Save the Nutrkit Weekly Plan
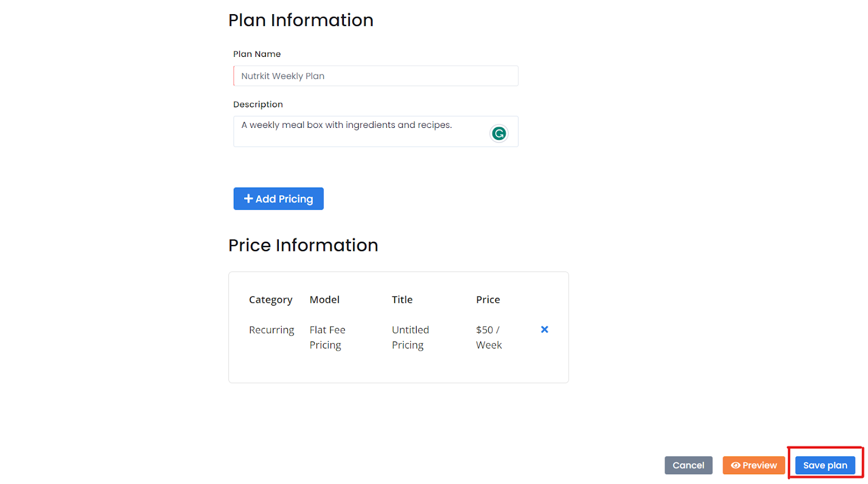Screen dimensions: 868x484 coord(825,465)
